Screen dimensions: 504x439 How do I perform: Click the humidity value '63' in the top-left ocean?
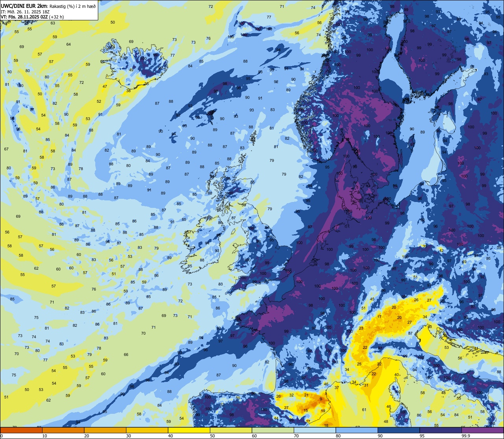pos(53,23)
